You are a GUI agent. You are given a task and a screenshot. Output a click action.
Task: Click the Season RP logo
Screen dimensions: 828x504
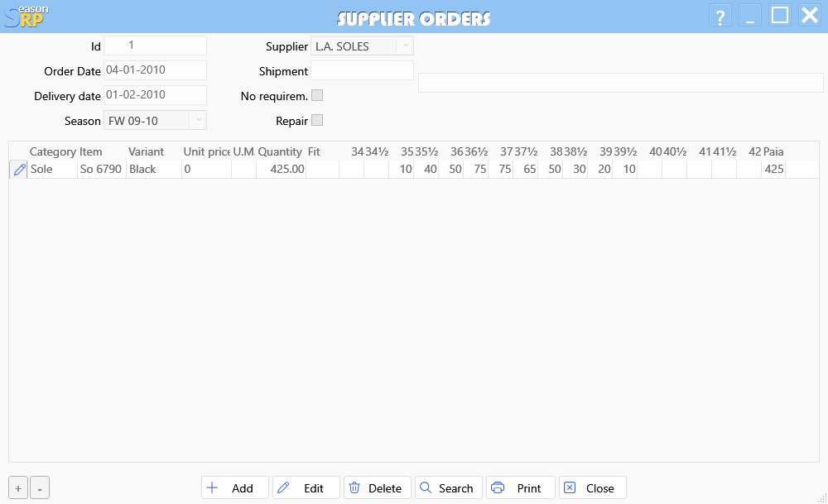tap(26, 17)
